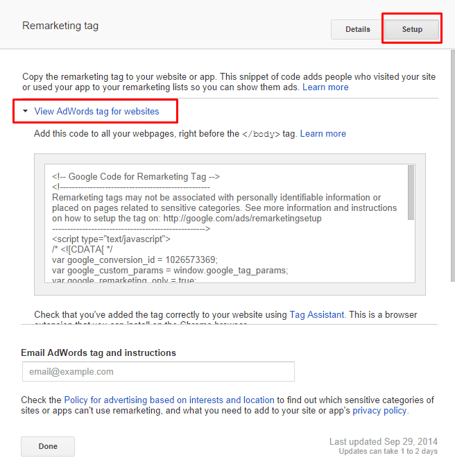Click the Done button
The height and width of the screenshot is (476, 455).
[48, 446]
